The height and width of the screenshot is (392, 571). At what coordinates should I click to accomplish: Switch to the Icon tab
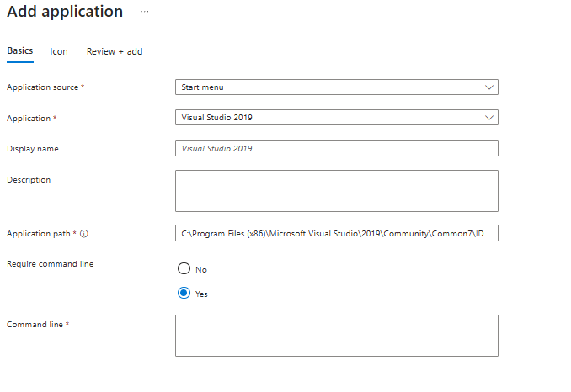pos(59,51)
